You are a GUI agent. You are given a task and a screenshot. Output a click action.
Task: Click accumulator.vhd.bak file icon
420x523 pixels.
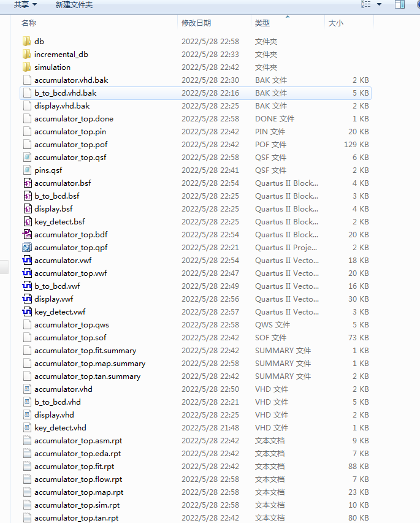click(27, 80)
